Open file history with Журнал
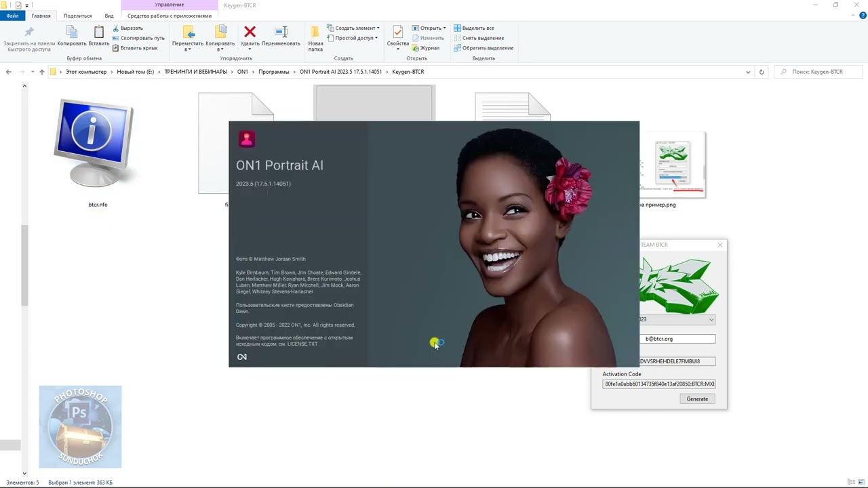868x488 pixels. (426, 48)
